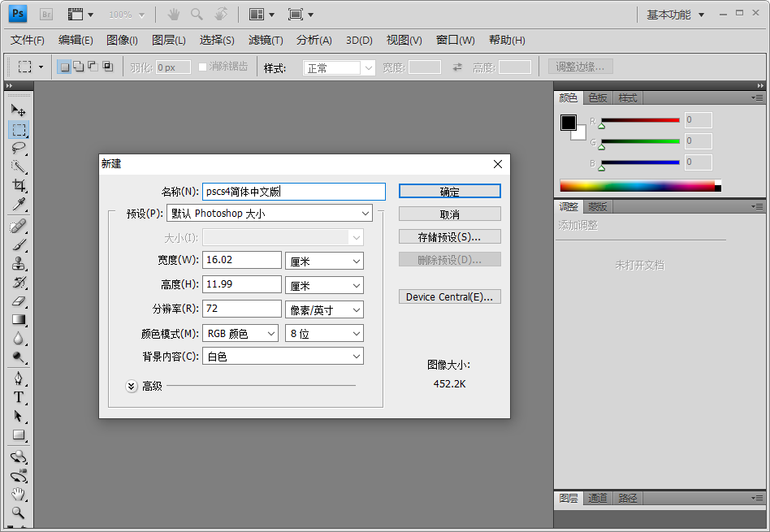
Task: Select the Brush tool
Action: [x=19, y=244]
